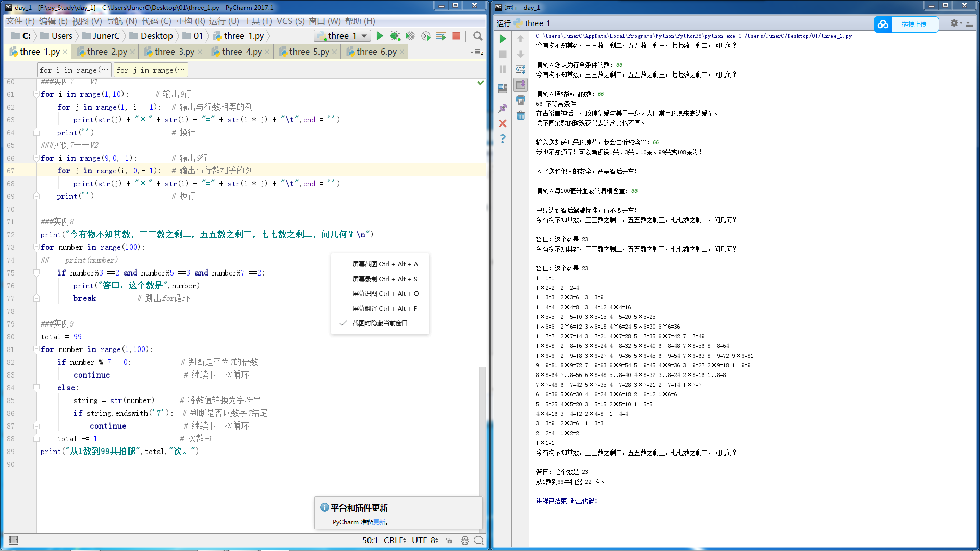Pin the Run tab

click(x=503, y=108)
